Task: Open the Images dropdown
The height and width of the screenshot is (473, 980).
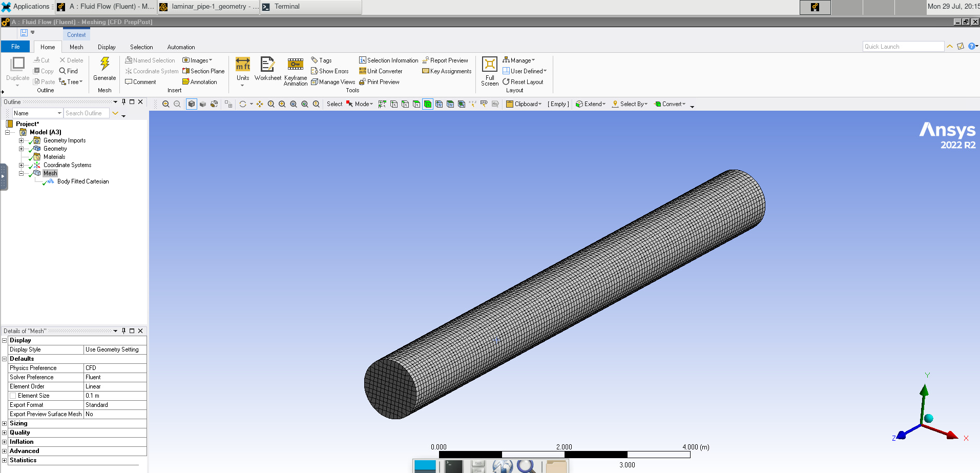Action: [197, 60]
